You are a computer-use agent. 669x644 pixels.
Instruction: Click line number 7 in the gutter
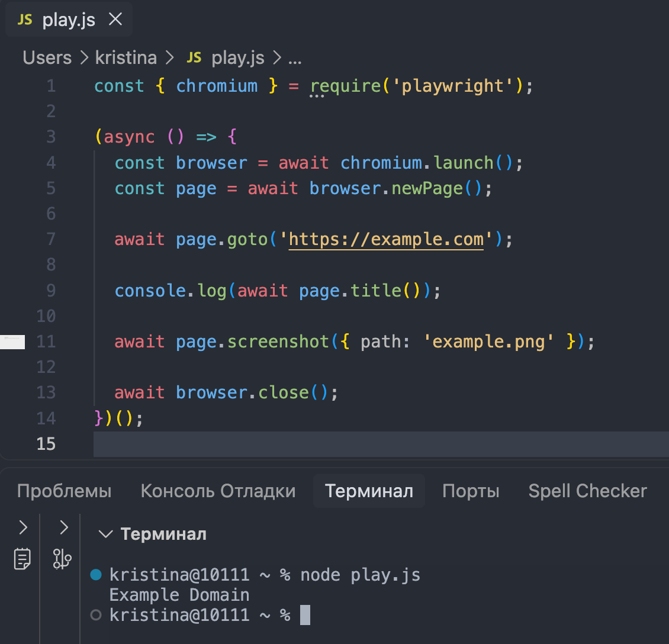click(51, 239)
